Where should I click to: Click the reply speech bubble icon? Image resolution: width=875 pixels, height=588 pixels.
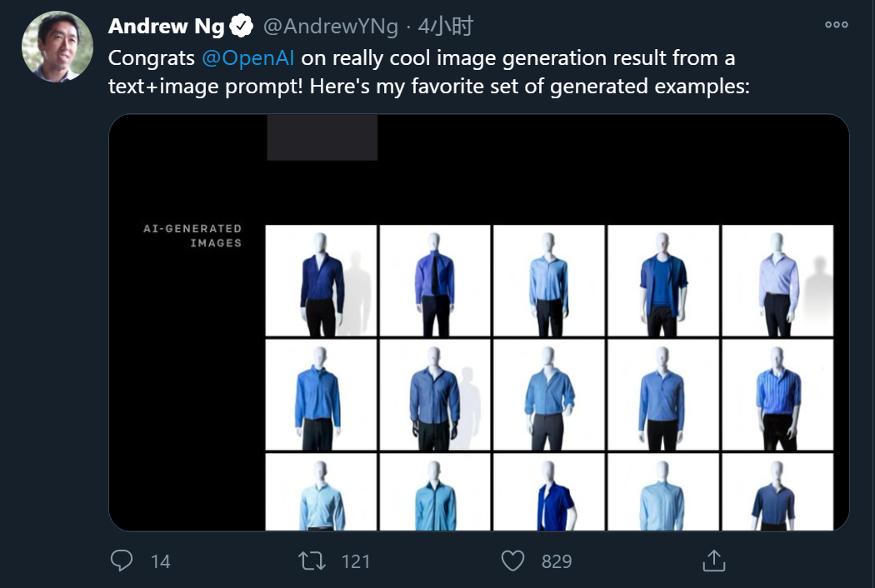tap(122, 561)
